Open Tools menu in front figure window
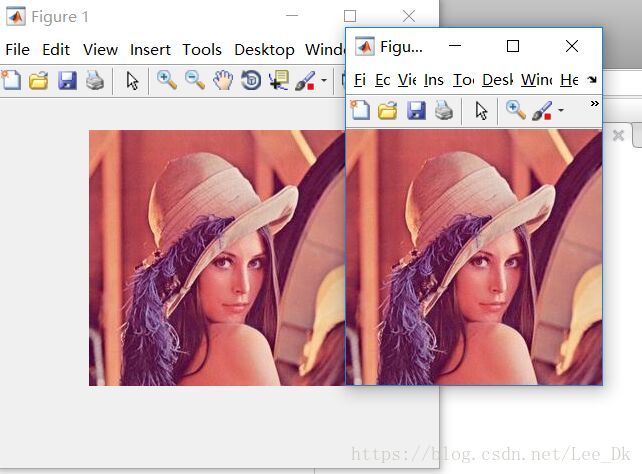This screenshot has width=642, height=474. pos(463,79)
